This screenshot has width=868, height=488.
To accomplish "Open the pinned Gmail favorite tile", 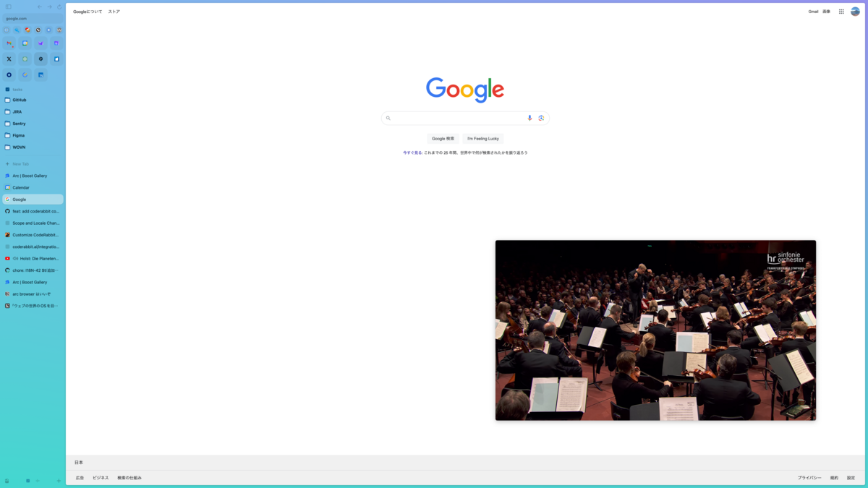I will (9, 43).
